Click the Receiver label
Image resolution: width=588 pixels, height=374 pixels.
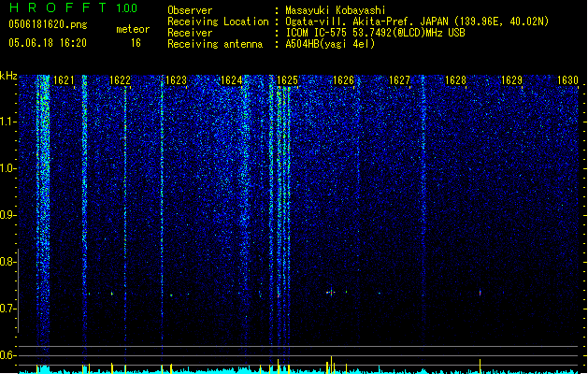[190, 33]
